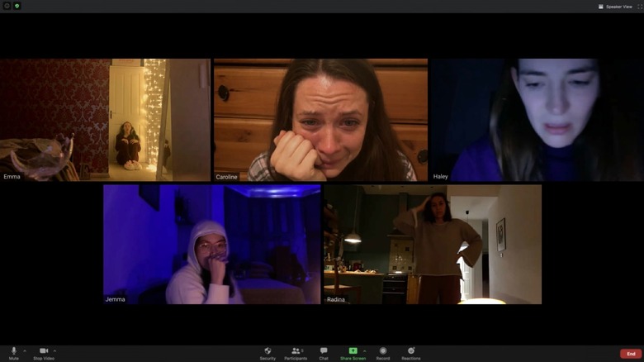Check the green encryption shield
The width and height of the screenshot is (644, 362).
pos(17,6)
